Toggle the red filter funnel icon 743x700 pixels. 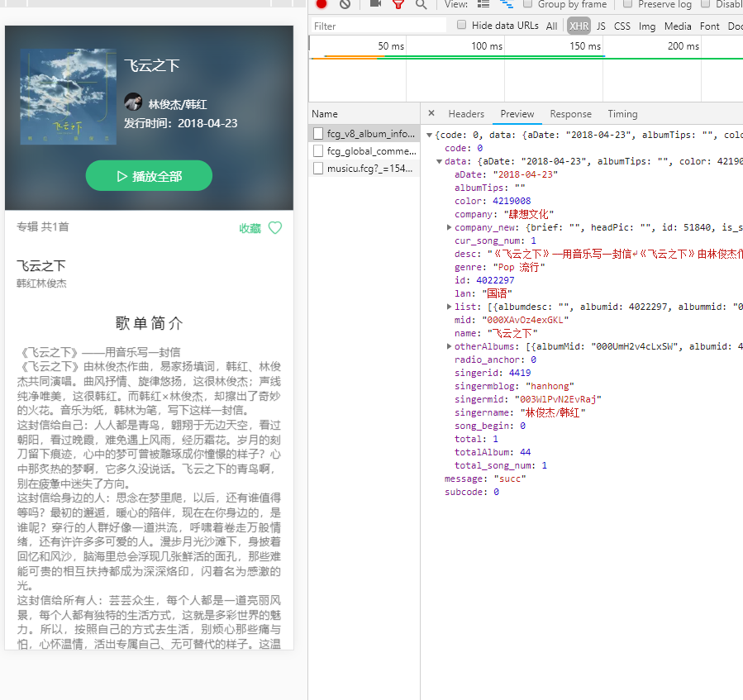pos(398,4)
